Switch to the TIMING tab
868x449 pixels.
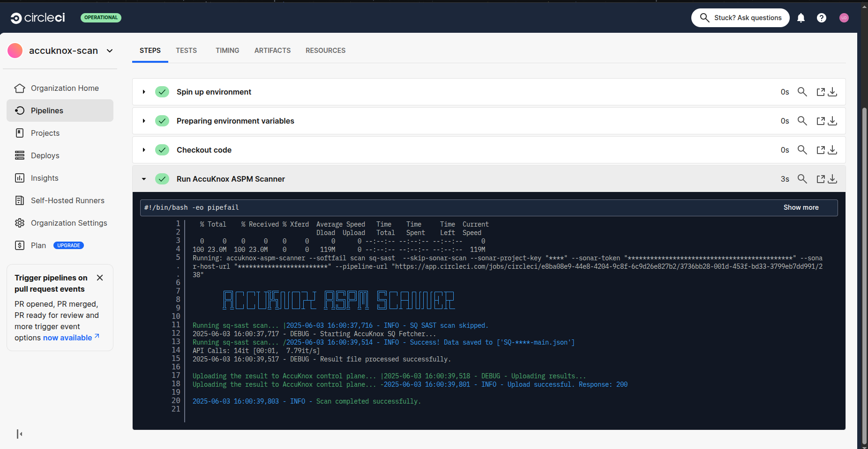(x=227, y=51)
